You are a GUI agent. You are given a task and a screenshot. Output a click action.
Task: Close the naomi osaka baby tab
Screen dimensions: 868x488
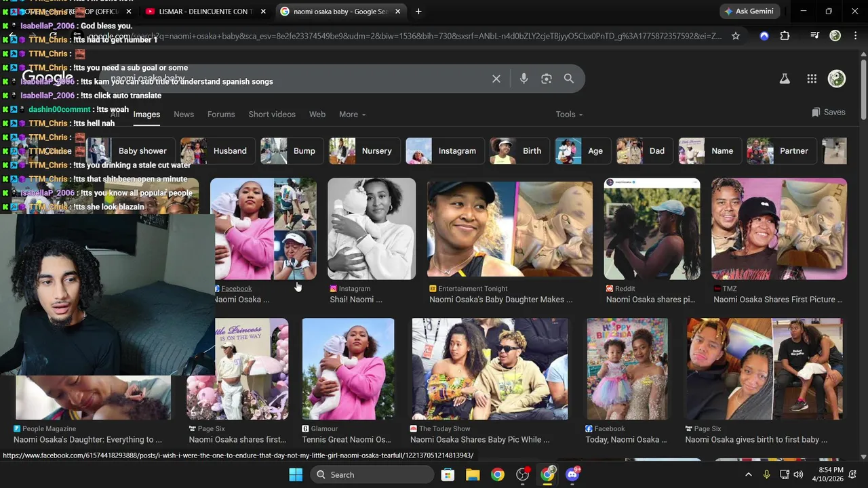(398, 12)
